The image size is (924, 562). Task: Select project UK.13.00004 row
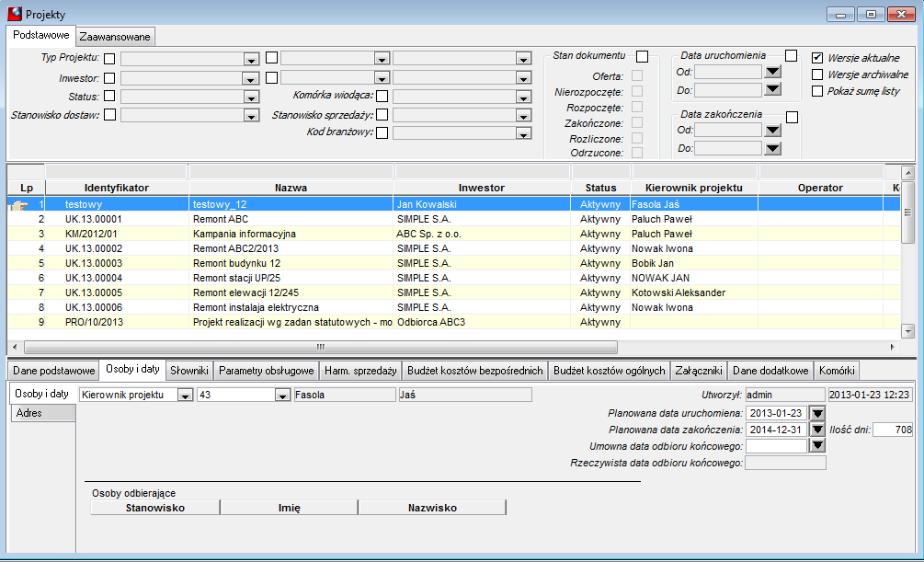(x=454, y=279)
